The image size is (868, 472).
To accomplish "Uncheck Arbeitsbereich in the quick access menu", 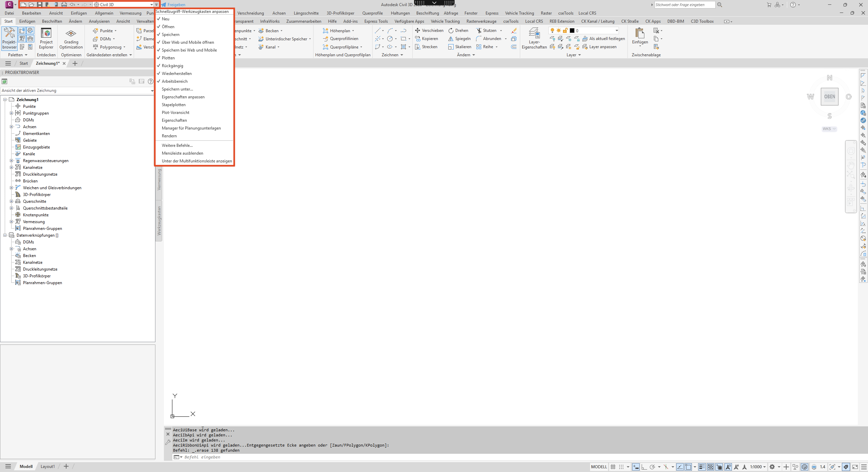I will click(x=194, y=81).
